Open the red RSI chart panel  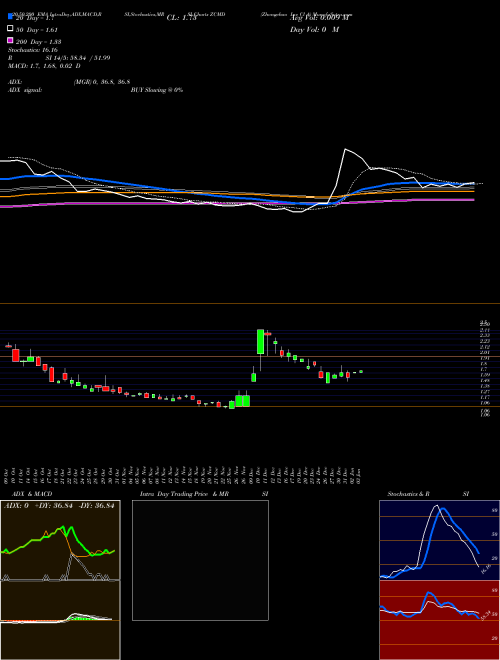(x=439, y=620)
